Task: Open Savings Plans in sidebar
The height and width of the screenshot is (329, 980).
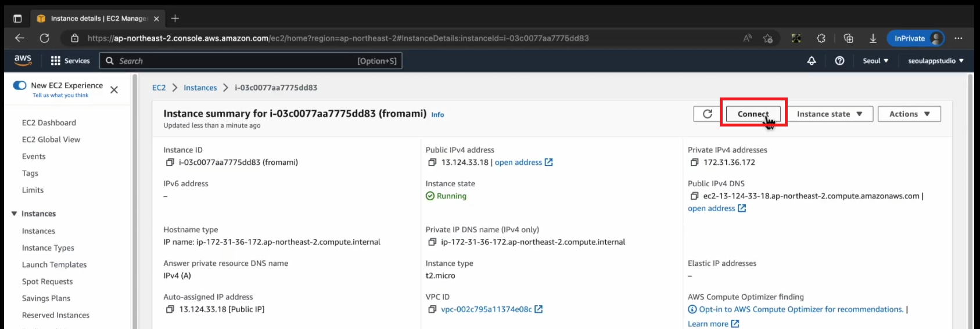Action: point(46,298)
